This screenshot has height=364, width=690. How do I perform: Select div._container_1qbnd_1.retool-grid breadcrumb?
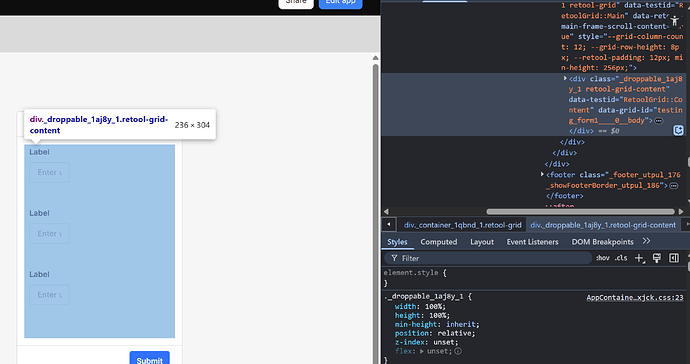click(462, 225)
